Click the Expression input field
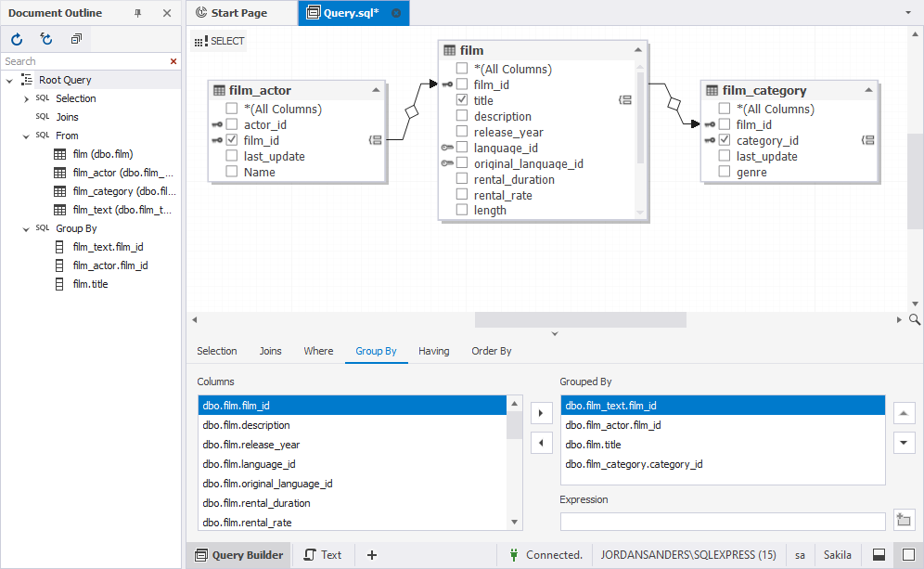The height and width of the screenshot is (569, 924). [x=723, y=522]
